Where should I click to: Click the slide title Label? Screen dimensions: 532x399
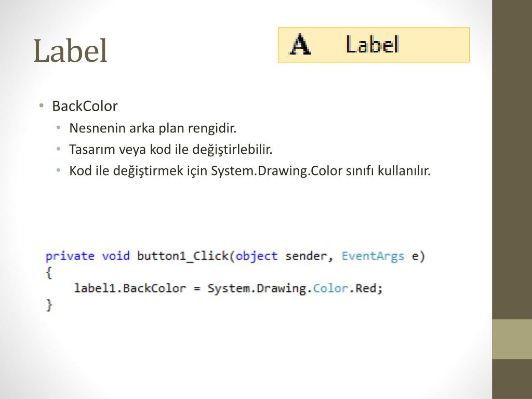coord(70,51)
